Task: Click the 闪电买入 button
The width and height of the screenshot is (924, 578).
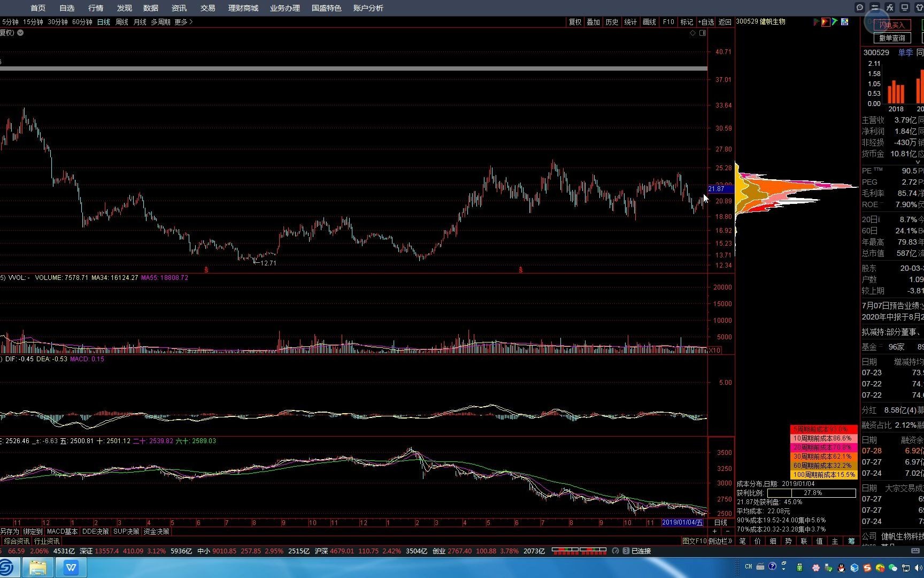Action: (892, 25)
